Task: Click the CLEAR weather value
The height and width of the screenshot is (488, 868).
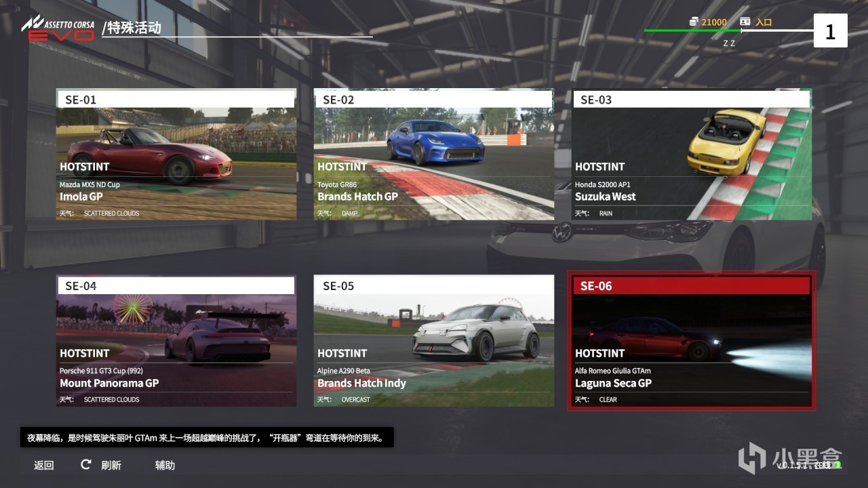Action: 608,400
